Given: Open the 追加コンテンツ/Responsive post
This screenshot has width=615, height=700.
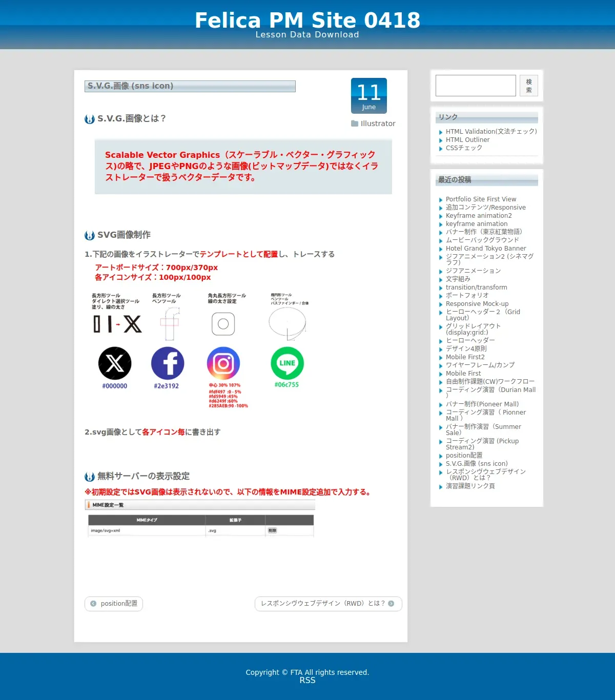Looking at the screenshot, I should click(486, 208).
